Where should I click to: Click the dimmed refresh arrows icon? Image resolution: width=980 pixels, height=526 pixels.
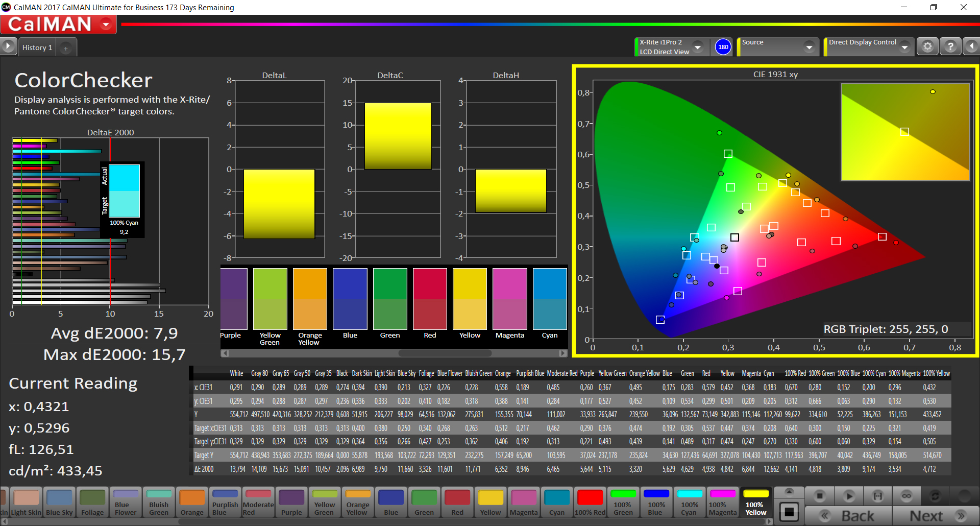point(935,495)
